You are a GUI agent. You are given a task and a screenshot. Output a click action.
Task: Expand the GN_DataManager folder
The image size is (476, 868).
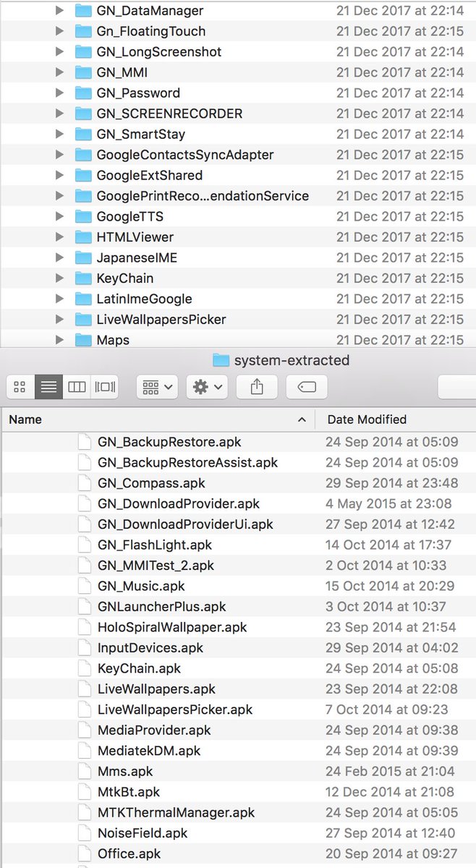(x=60, y=11)
